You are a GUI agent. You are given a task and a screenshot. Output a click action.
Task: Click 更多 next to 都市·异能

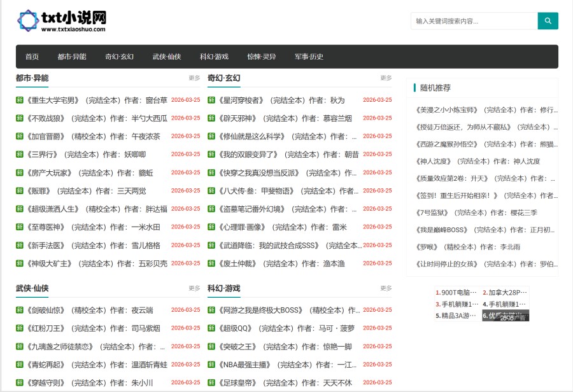[x=193, y=78]
